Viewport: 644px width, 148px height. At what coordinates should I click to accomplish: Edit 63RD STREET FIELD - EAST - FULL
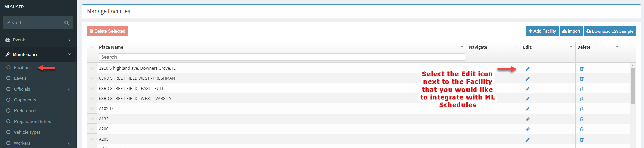click(527, 89)
